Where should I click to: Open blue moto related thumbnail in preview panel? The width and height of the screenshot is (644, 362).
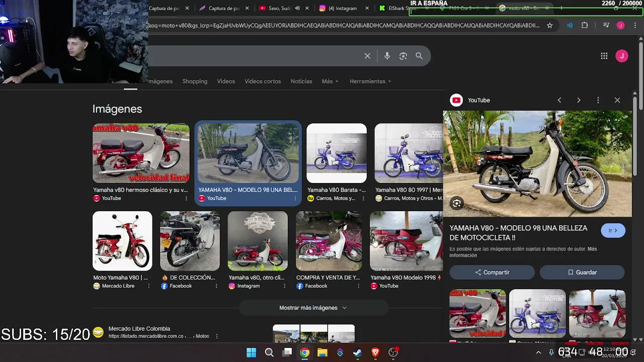tap(537, 313)
